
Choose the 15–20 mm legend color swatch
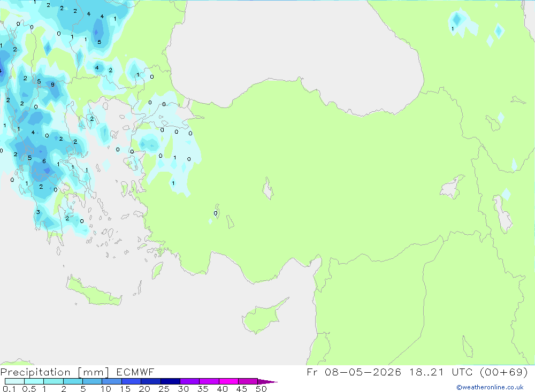tap(131, 381)
